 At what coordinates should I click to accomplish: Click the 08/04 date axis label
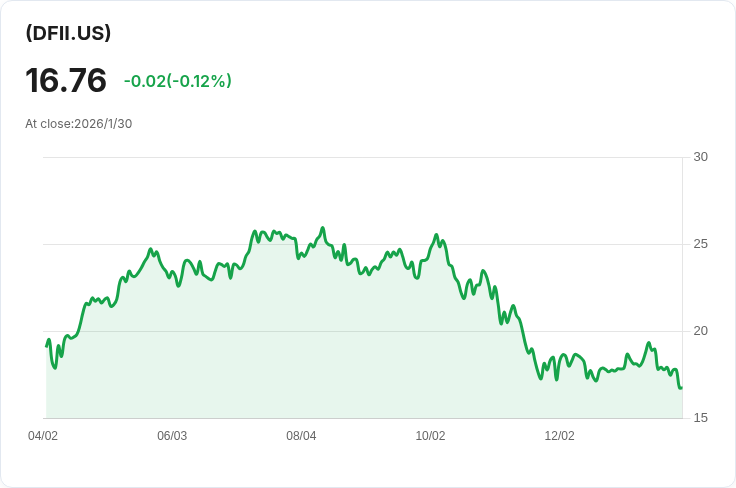click(301, 436)
